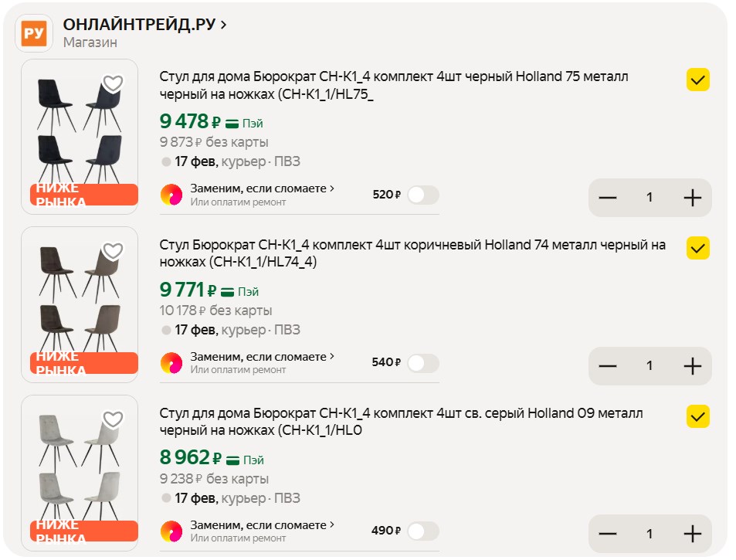Add black Holland 75 chairs to favorites
This screenshot has width=736, height=560.
click(x=114, y=83)
